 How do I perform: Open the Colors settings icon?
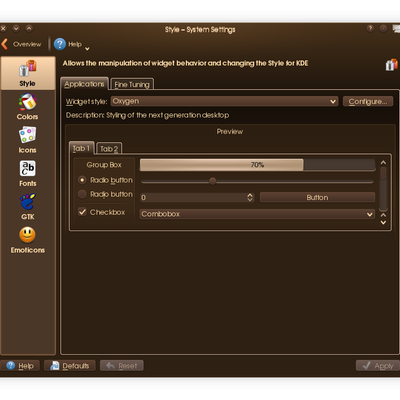click(x=27, y=102)
